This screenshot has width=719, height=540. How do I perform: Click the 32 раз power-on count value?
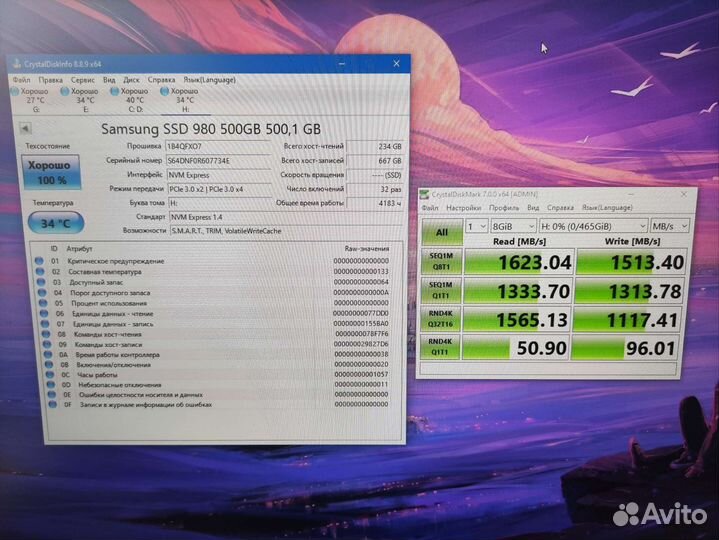click(x=375, y=189)
